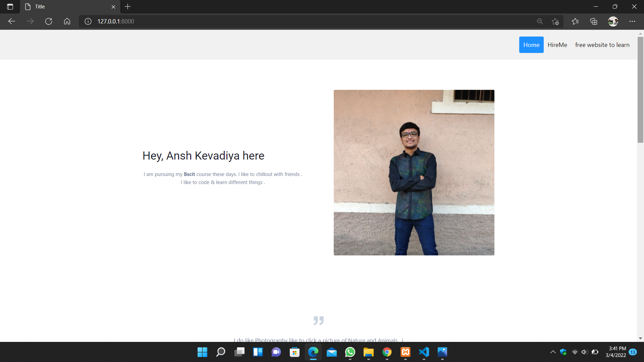
Task: Open XAMPP from taskbar
Action: (406, 352)
